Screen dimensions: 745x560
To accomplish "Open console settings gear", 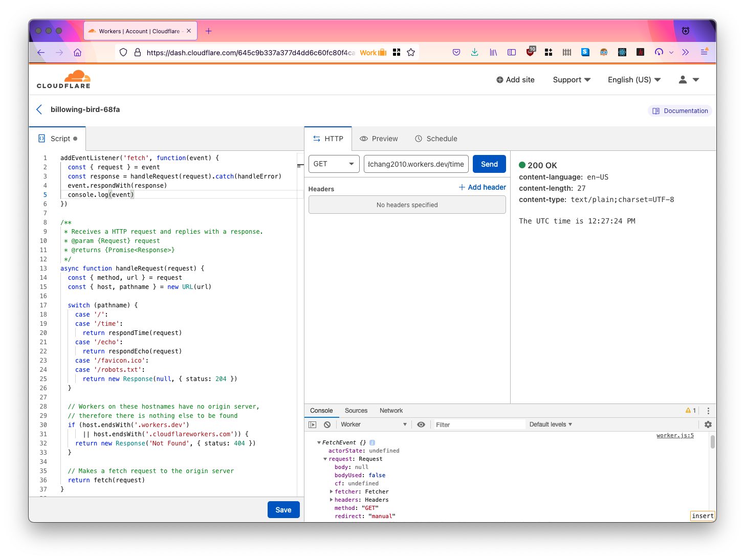I will point(708,424).
